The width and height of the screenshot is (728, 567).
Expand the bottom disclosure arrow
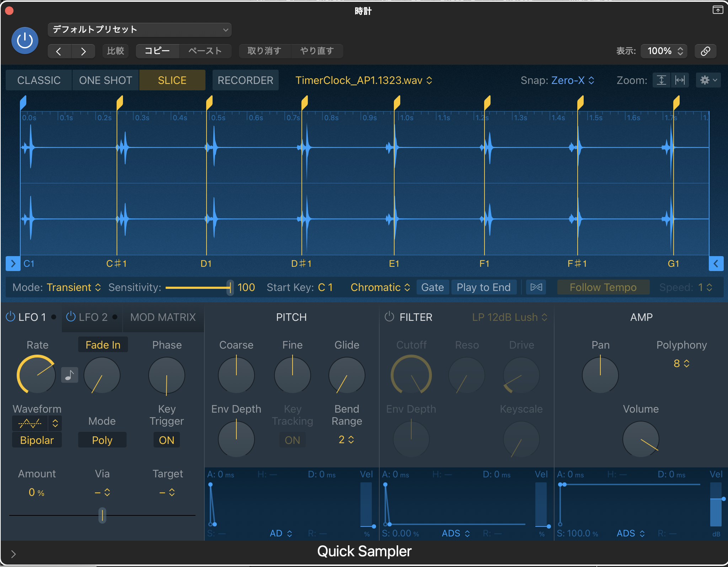[x=13, y=554]
